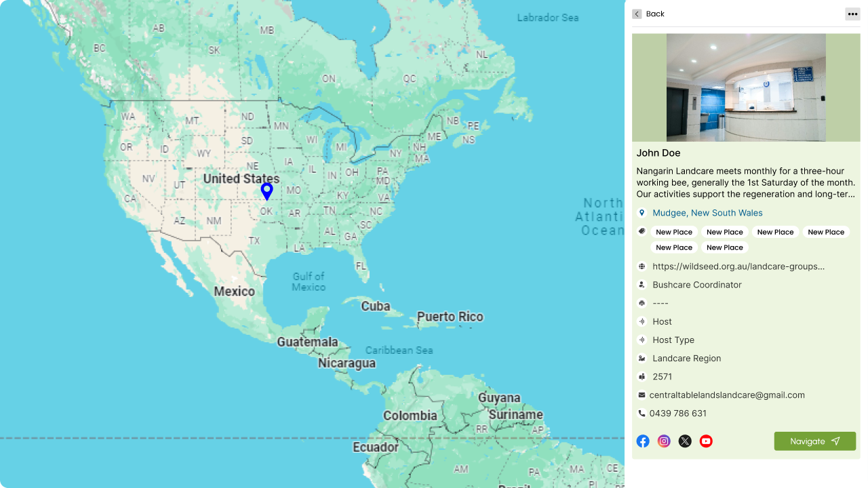Click the printer icon in the fax row
This screenshot has height=488, width=868.
click(642, 303)
